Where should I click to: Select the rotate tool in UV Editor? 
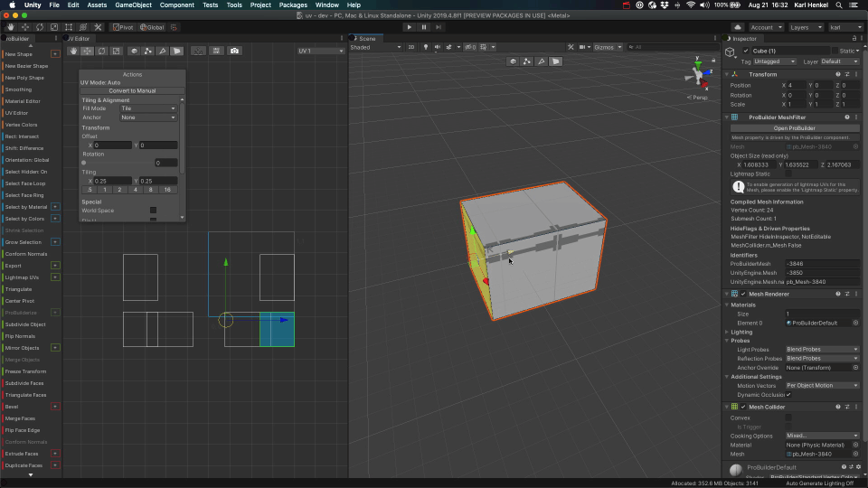click(101, 51)
